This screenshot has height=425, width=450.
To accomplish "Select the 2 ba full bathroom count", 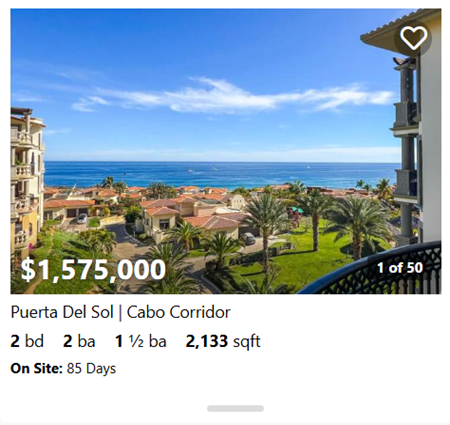I will (x=79, y=341).
